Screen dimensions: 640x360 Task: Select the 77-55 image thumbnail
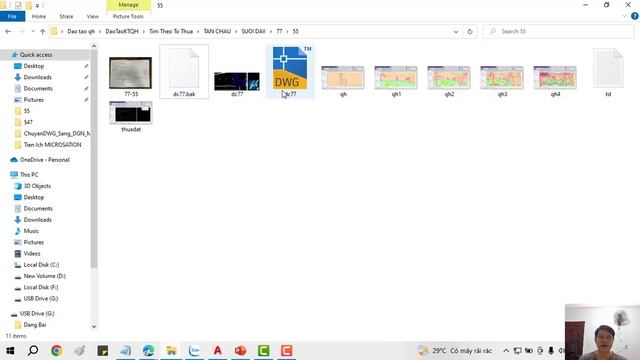tap(131, 73)
